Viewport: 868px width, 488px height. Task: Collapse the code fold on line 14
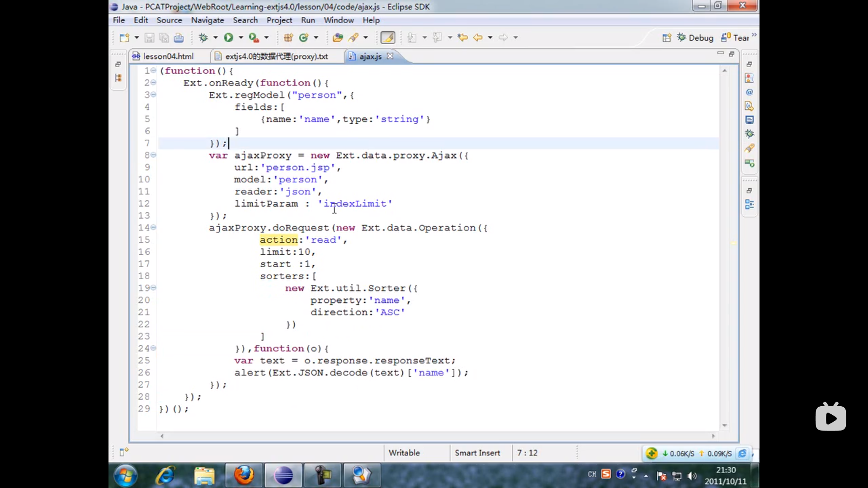(154, 227)
